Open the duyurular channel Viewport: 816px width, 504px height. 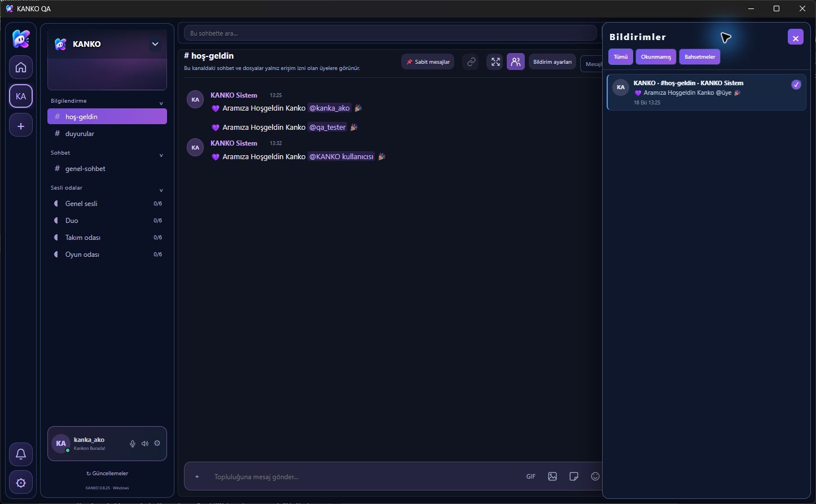107,134
